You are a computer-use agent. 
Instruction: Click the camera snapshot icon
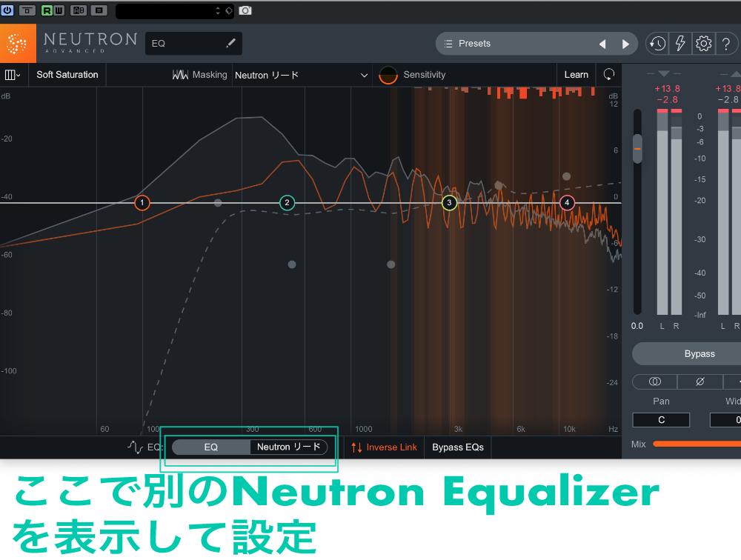coord(245,10)
